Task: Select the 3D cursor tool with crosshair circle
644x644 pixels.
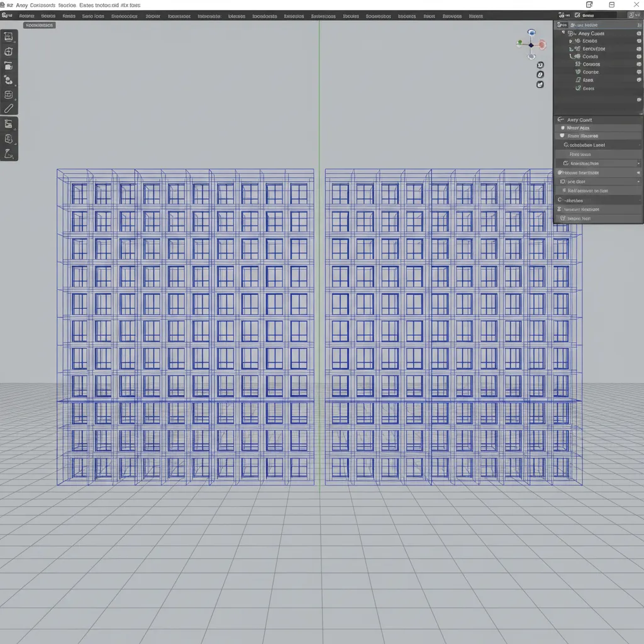Action: 9,52
